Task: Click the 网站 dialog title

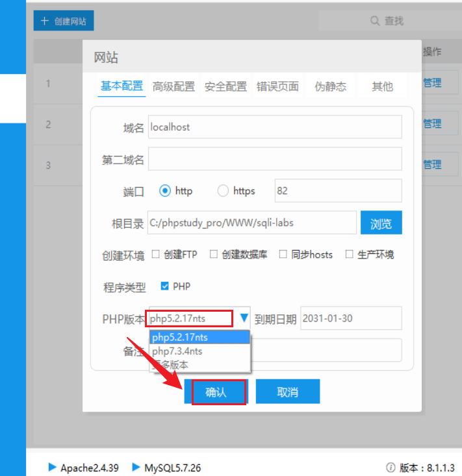Action: pos(106,57)
